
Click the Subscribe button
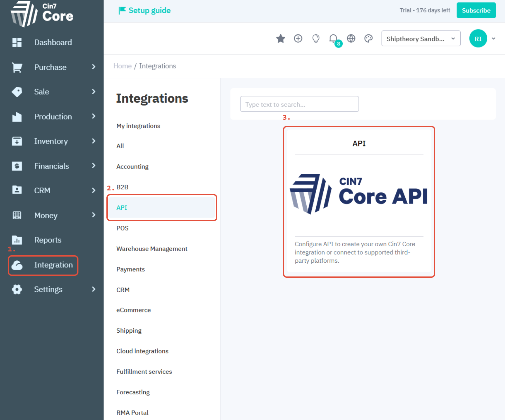click(476, 10)
